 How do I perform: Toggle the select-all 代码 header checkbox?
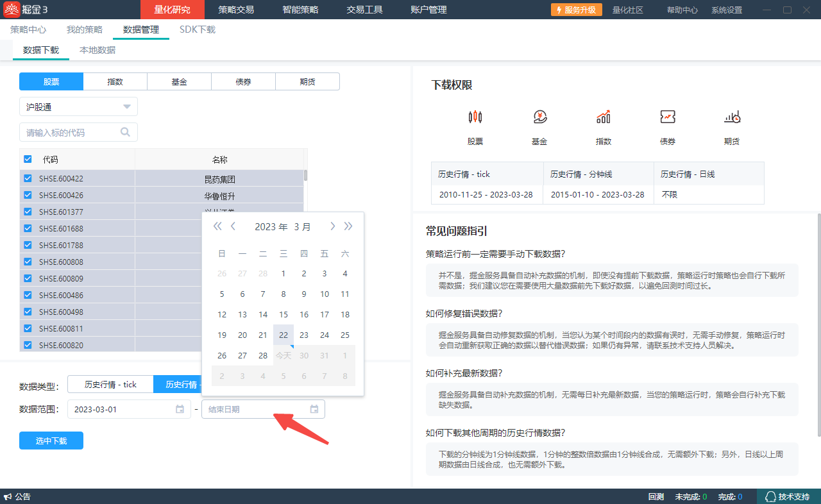point(28,159)
